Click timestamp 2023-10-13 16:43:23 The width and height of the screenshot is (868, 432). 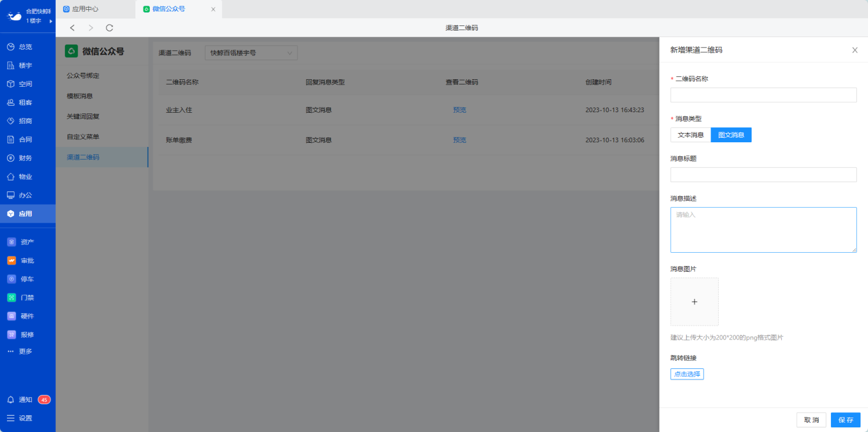(615, 110)
